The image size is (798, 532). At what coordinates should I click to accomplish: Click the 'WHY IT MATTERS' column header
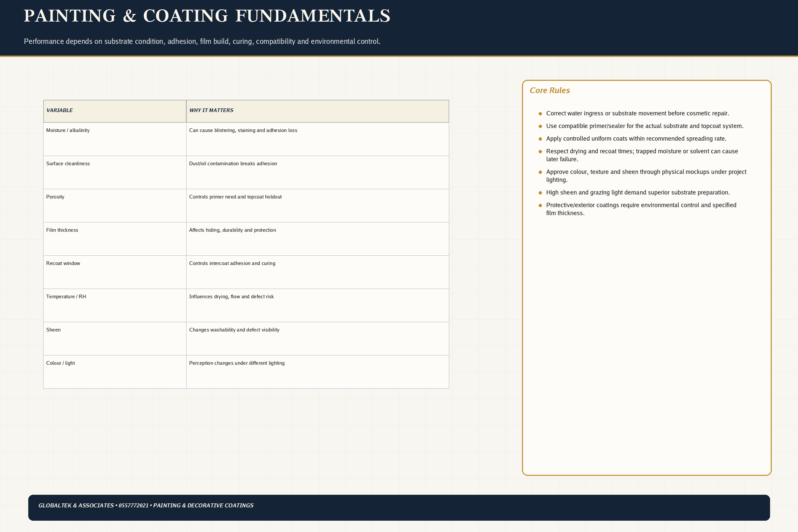pos(318,111)
